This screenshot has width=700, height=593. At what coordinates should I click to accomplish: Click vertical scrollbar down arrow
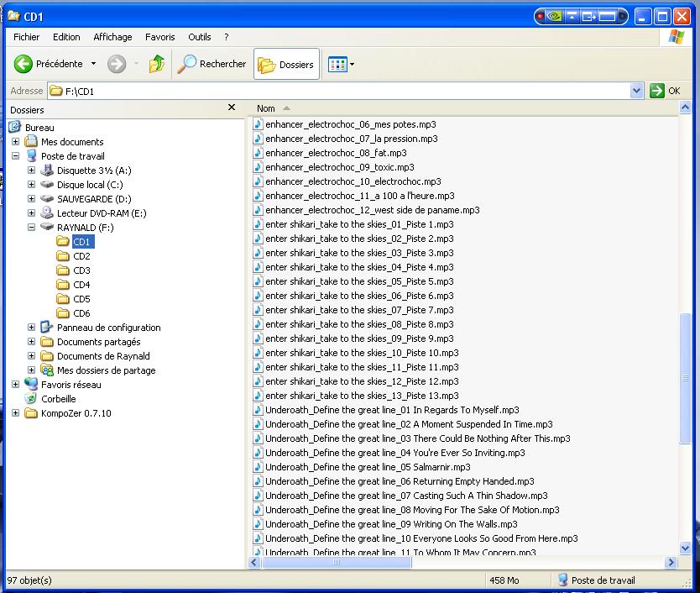pos(685,548)
